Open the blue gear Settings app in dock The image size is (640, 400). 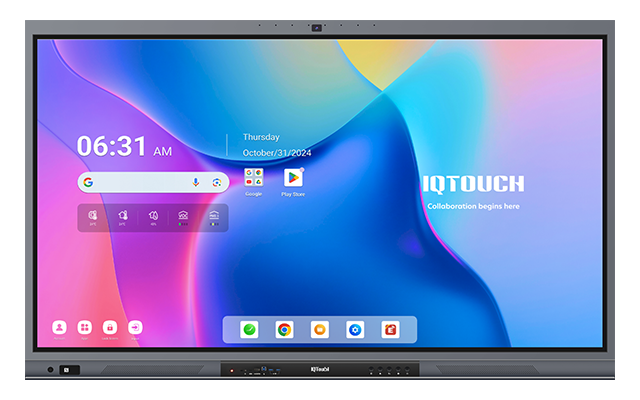354,329
